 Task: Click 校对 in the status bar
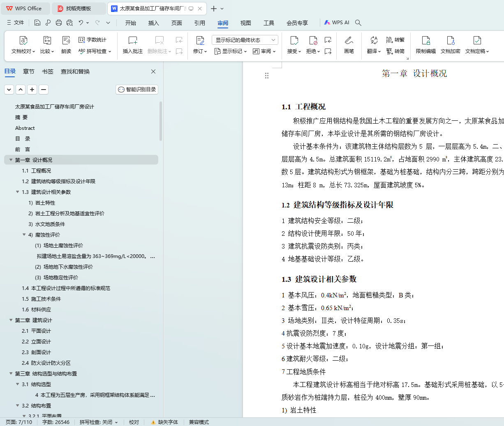[x=134, y=422]
